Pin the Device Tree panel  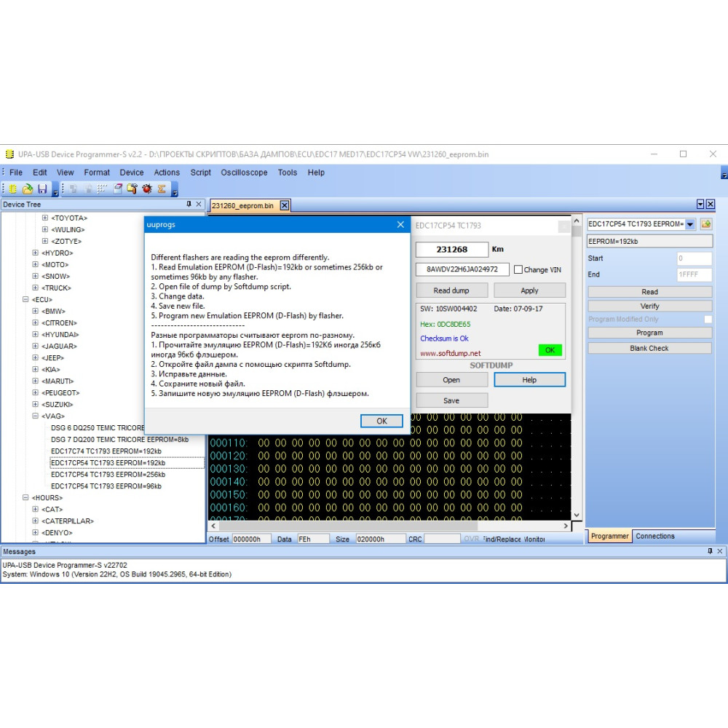(189, 204)
